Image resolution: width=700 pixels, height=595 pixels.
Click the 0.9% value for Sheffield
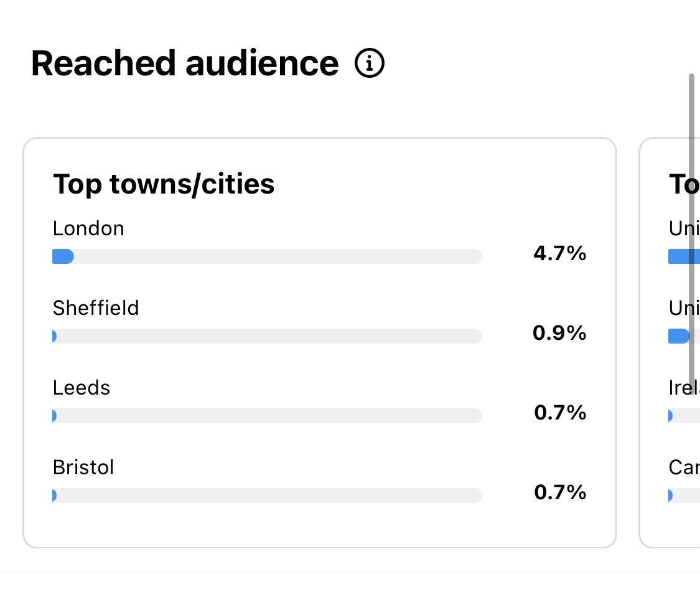[559, 333]
